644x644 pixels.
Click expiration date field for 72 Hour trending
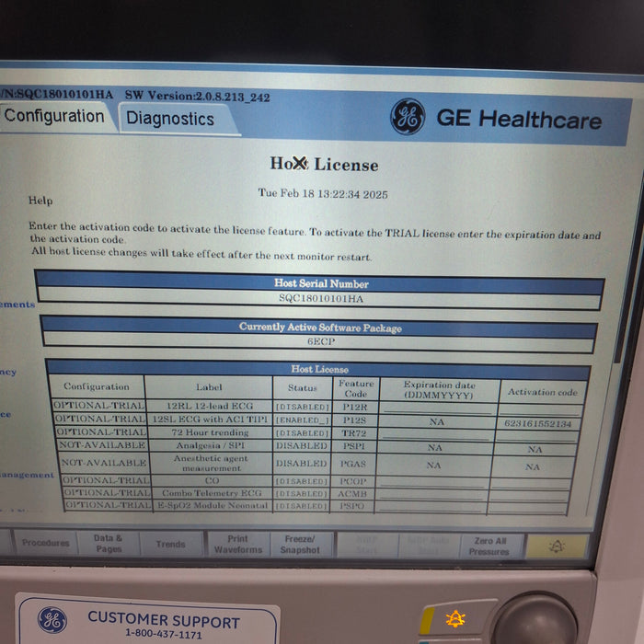(436, 435)
